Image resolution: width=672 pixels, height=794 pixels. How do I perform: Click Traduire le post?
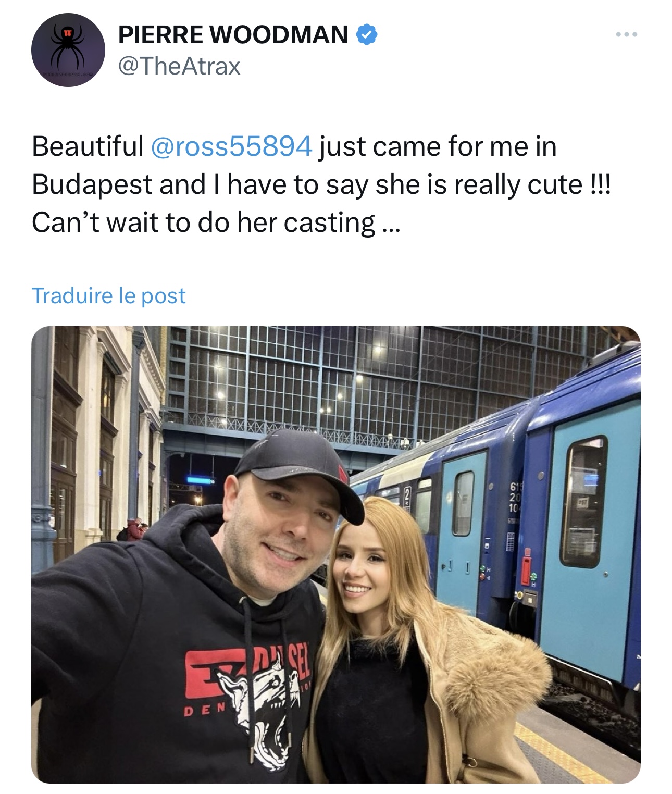[x=108, y=295]
